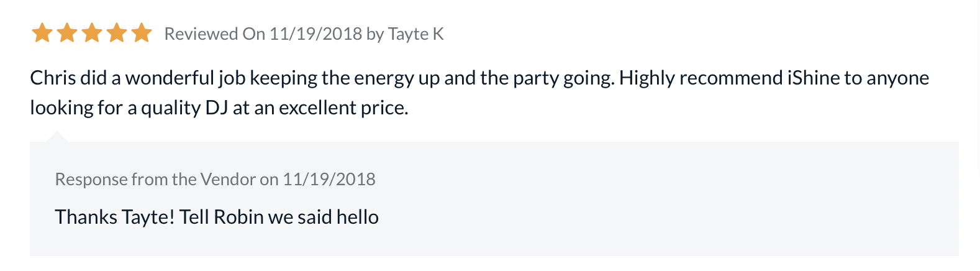980x271 pixels.
Task: Click the word 'Chris' in the review
Action: (52, 78)
